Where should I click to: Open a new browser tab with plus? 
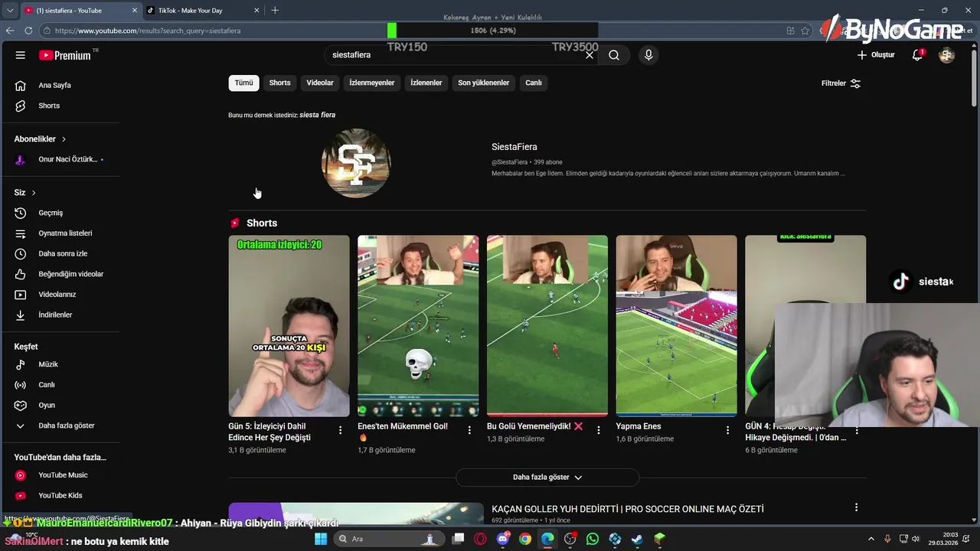[275, 11]
